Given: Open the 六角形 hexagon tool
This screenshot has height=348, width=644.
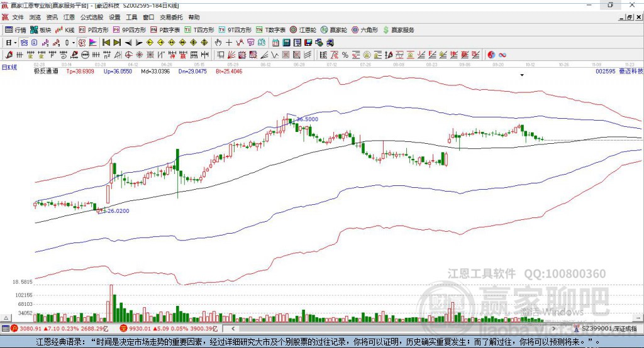Looking at the screenshot, I should pos(365,30).
